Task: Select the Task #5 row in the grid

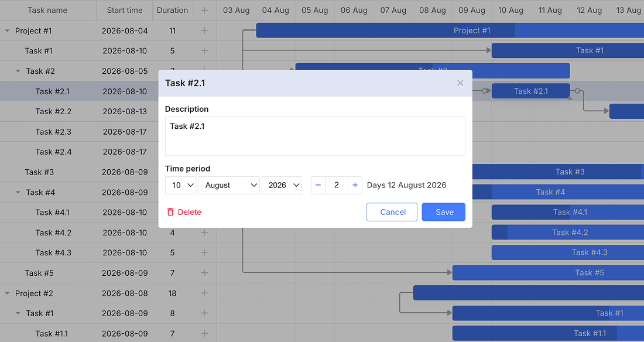Action: tap(108, 273)
